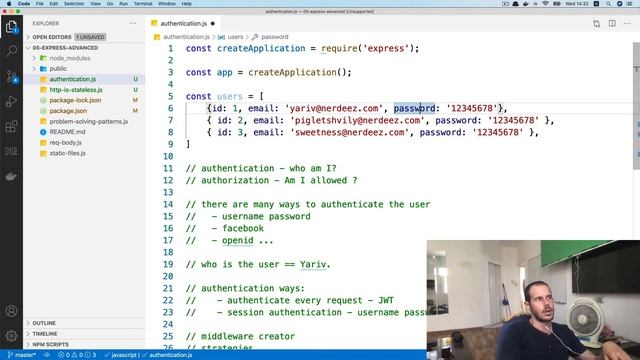
Task: Open the Go menu
Action: tap(110, 4)
